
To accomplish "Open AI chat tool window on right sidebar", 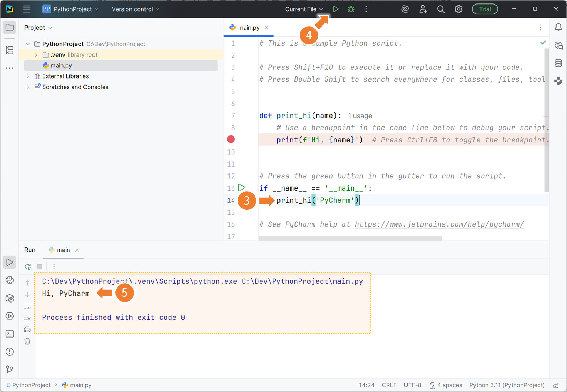I will [x=558, y=45].
